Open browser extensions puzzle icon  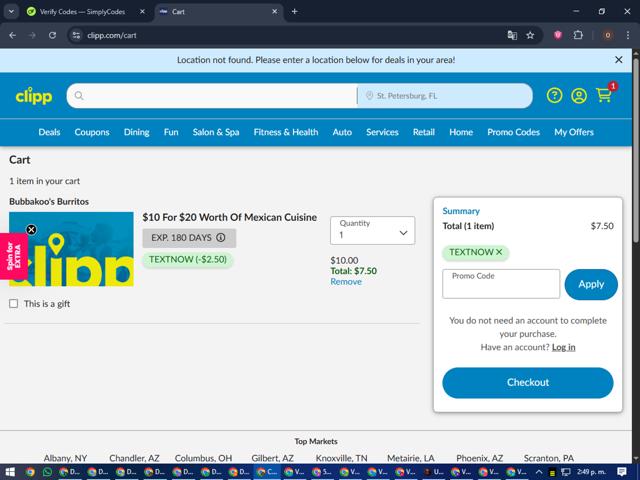tap(578, 36)
